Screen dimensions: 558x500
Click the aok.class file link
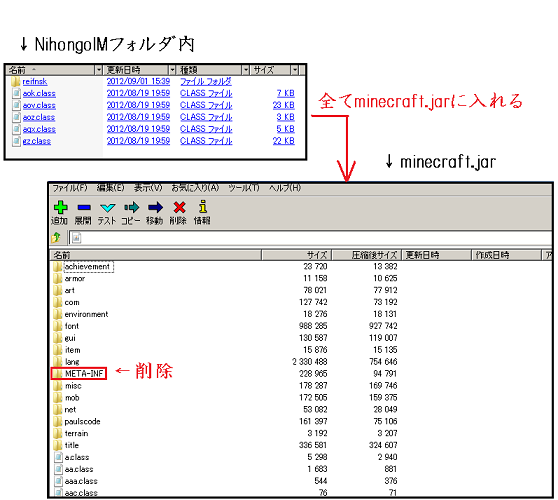tap(39, 94)
